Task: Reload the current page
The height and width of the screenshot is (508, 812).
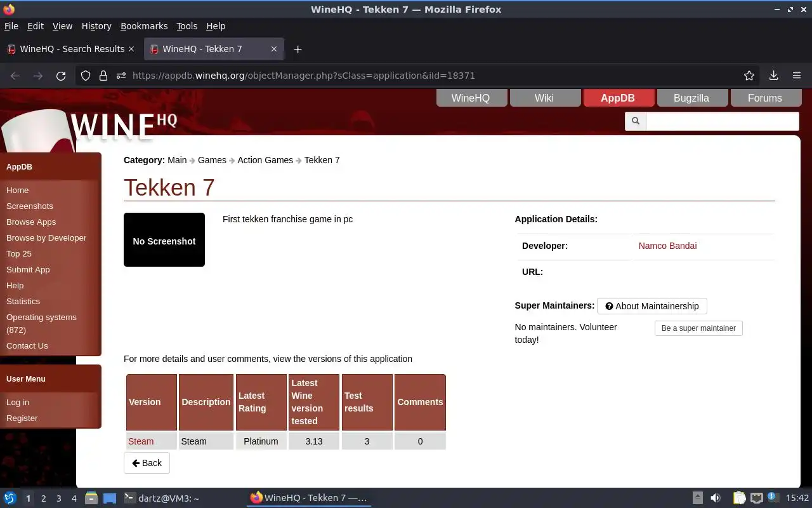Action: click(61, 76)
